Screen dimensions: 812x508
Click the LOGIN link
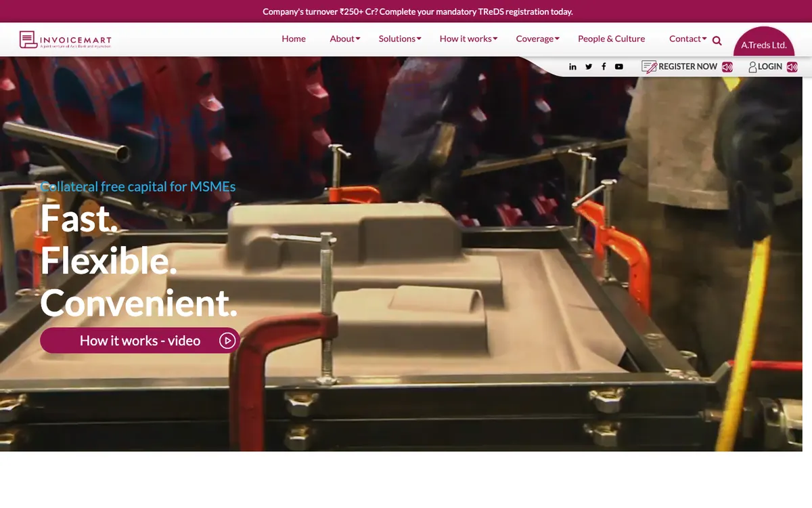pyautogui.click(x=770, y=66)
